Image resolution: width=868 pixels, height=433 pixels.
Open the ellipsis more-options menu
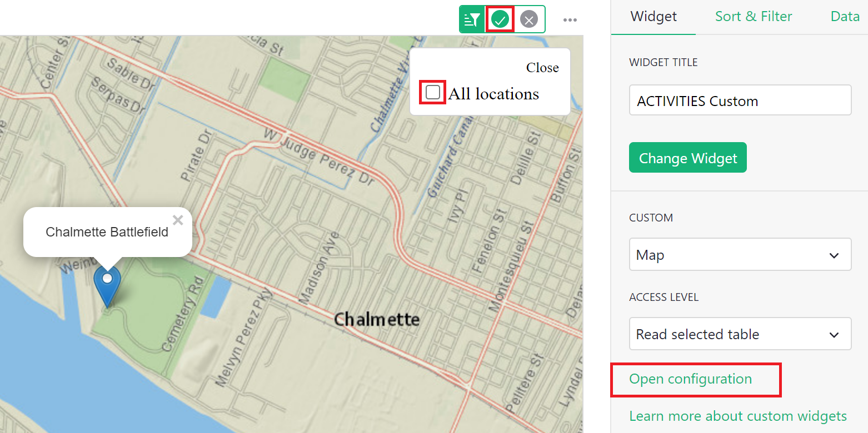click(570, 19)
